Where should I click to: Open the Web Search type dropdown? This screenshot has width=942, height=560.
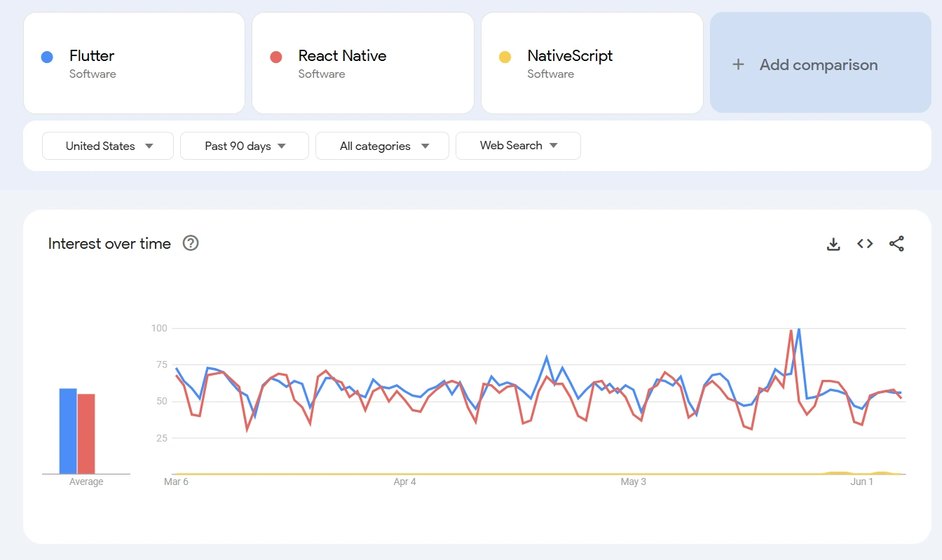pos(518,146)
